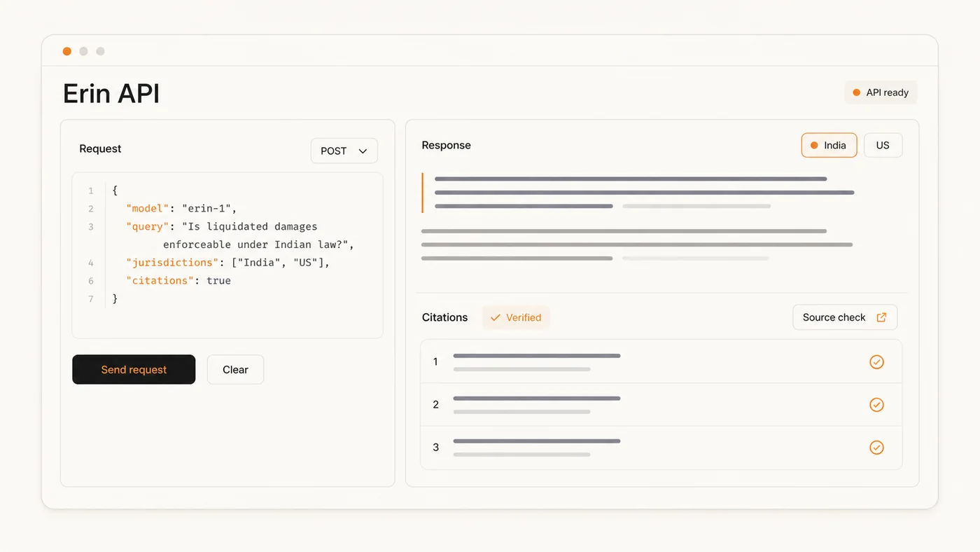Click the verified check icon for citation 1
The image size is (980, 552).
tap(876, 361)
